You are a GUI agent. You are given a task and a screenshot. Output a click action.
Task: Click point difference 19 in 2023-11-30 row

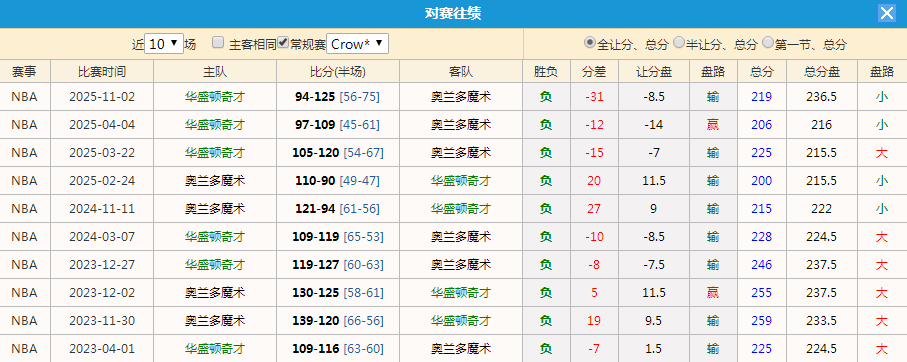[594, 321]
